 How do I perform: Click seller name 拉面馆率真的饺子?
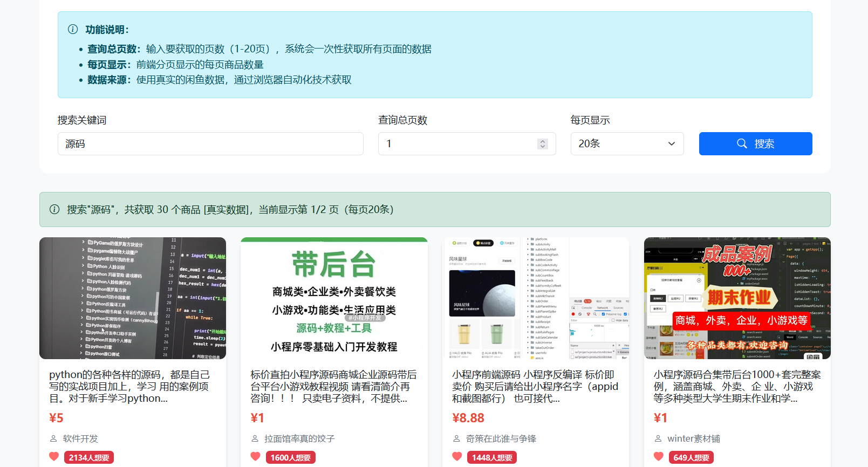299,439
